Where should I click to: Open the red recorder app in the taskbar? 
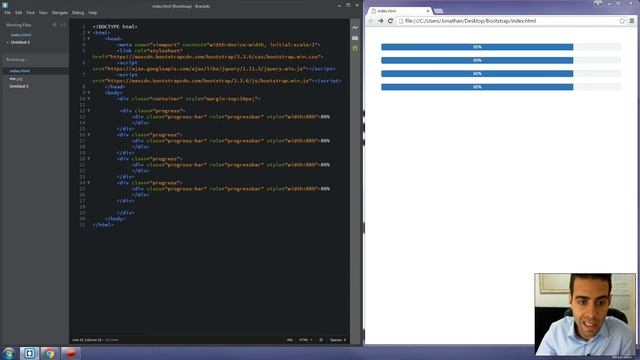click(71, 353)
